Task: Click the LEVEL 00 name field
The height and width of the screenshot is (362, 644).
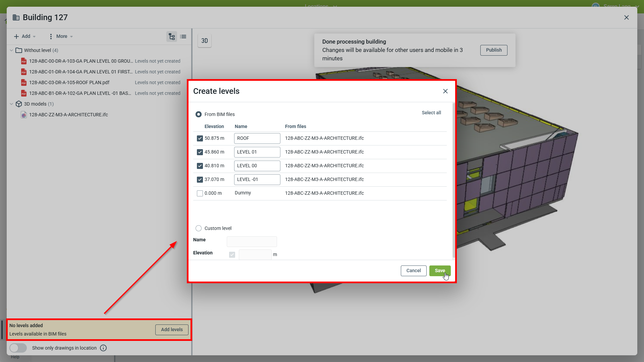Action: coord(257,166)
